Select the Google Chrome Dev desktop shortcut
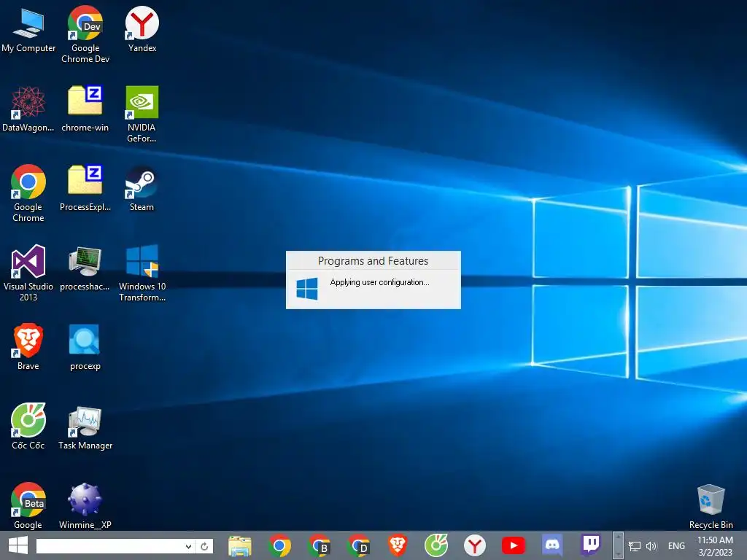This screenshot has height=560, width=747. pyautogui.click(x=85, y=34)
